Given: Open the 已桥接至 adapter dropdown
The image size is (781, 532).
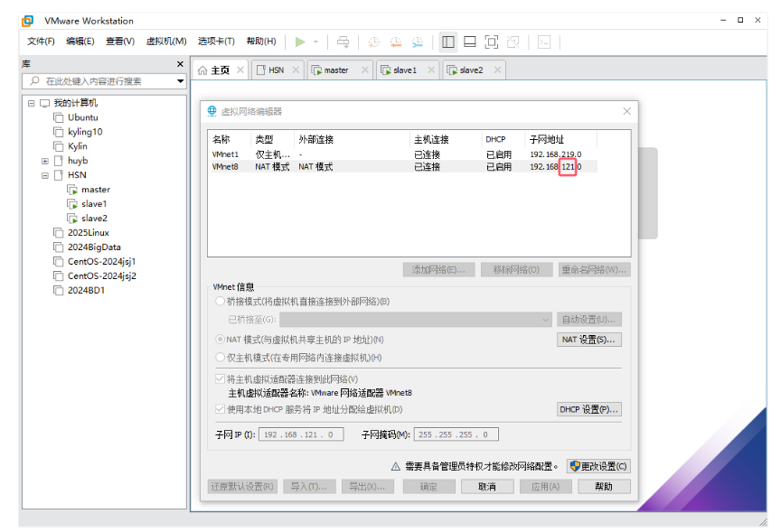Looking at the screenshot, I should [x=416, y=320].
